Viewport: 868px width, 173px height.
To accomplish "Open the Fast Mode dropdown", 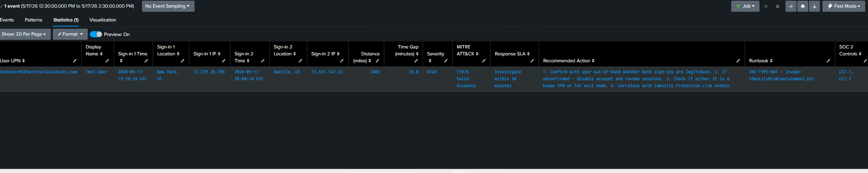I will 843,6.
